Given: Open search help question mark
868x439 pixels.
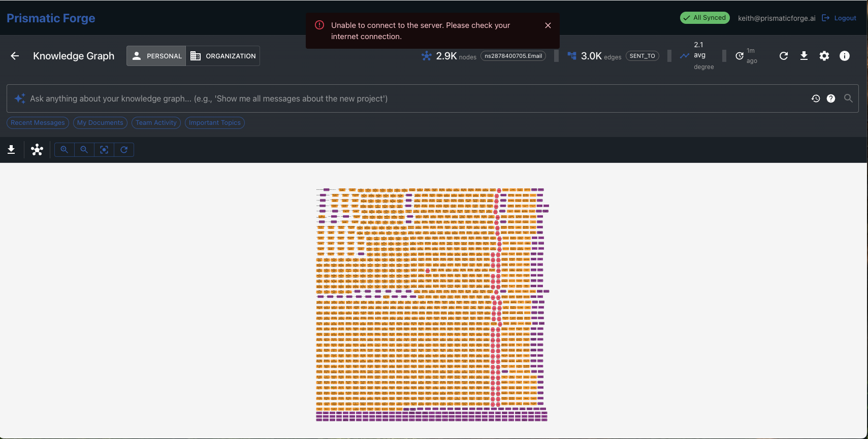Looking at the screenshot, I should pyautogui.click(x=831, y=98).
